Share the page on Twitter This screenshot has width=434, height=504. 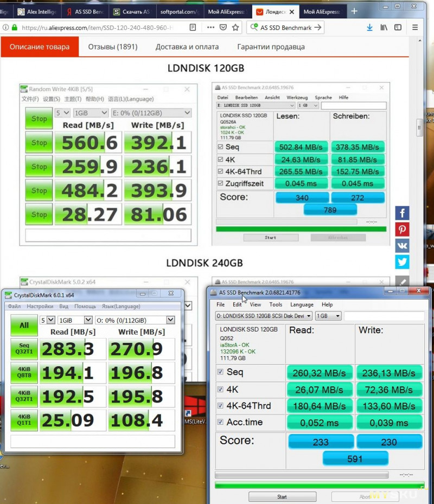click(402, 262)
